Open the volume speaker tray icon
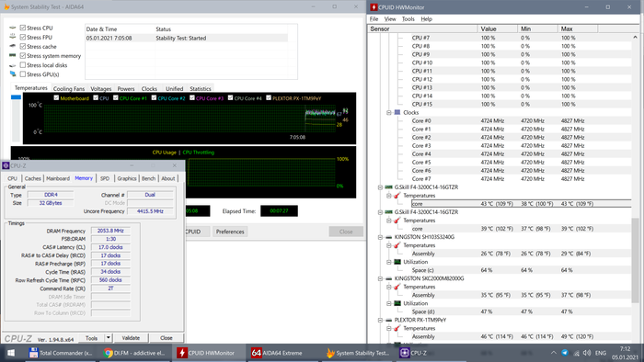This screenshot has width=644, height=362. [587, 353]
